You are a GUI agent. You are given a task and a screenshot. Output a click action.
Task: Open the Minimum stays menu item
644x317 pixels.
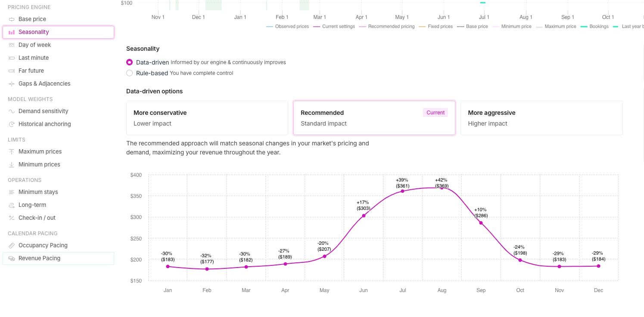click(38, 192)
